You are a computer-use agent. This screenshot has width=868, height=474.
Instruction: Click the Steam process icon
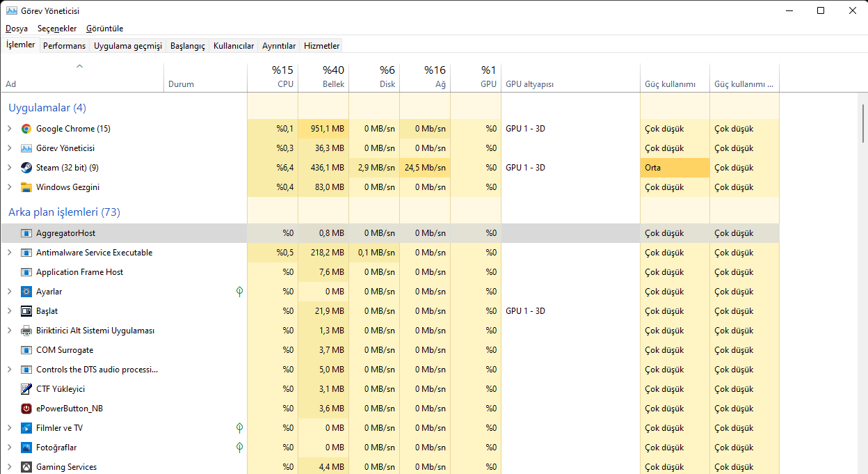point(26,168)
